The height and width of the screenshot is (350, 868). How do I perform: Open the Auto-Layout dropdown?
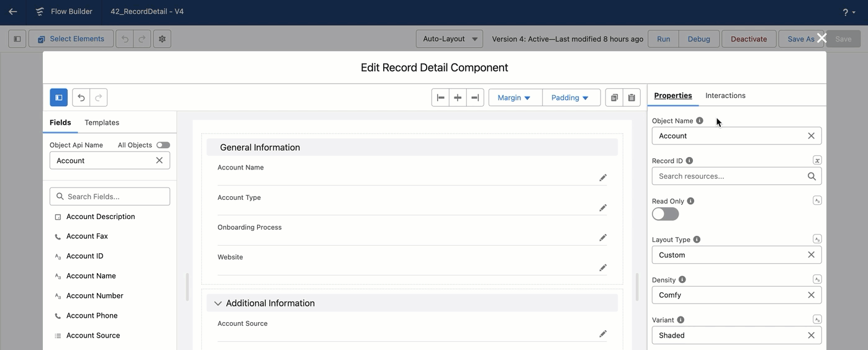(450, 38)
